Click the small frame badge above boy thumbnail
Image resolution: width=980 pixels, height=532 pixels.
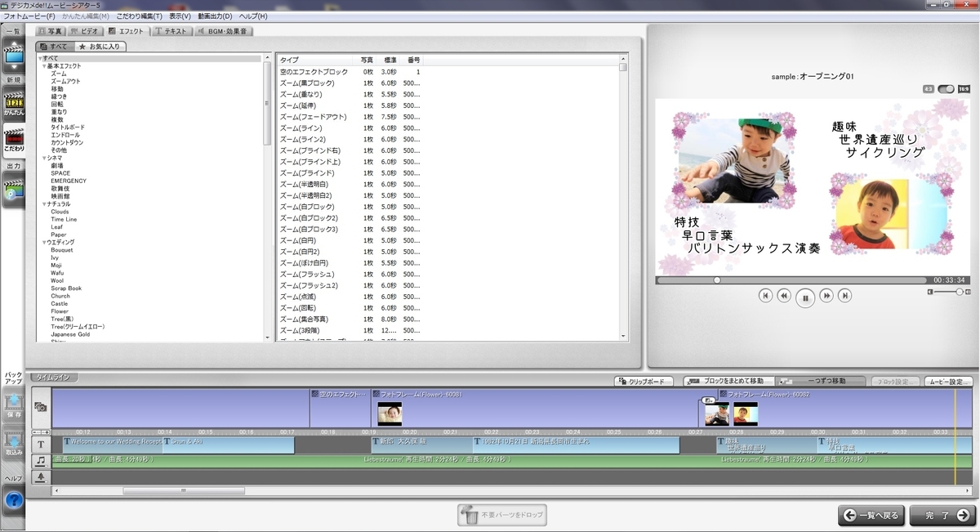(707, 401)
